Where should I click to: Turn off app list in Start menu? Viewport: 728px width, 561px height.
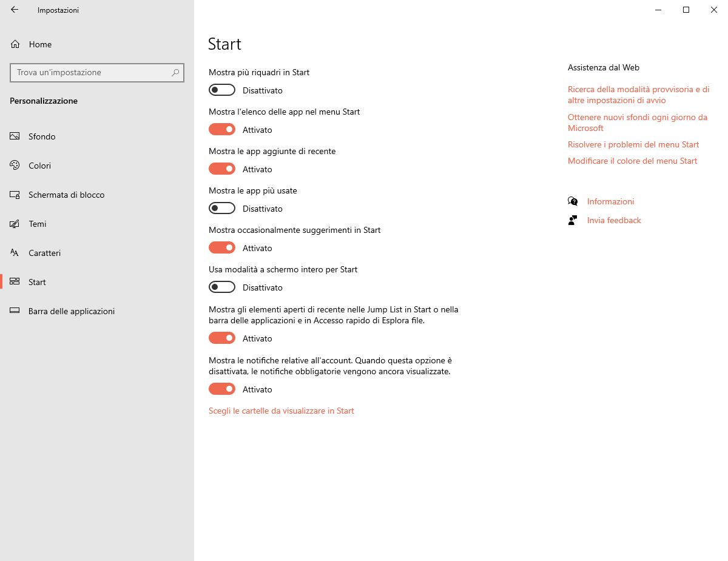222,130
